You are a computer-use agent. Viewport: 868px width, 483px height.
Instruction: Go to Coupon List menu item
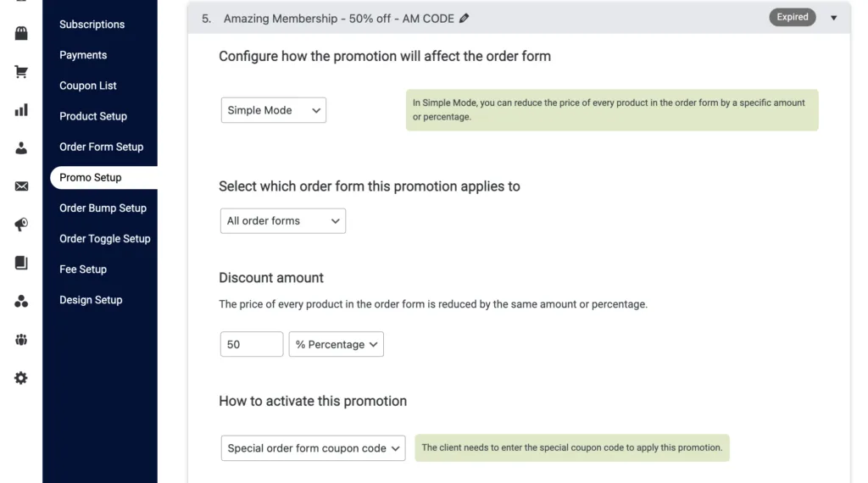pos(88,86)
